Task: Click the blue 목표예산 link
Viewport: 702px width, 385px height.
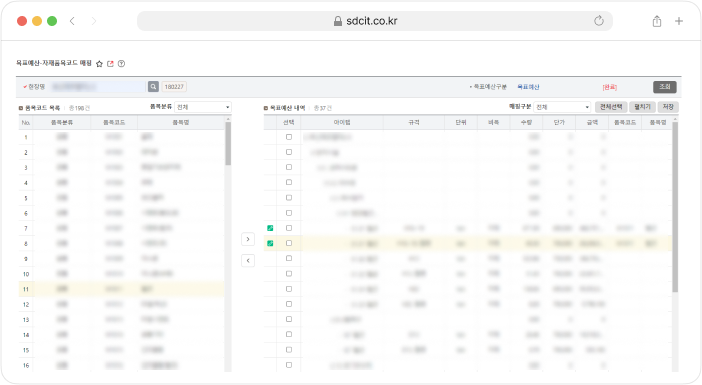Action: [528, 87]
